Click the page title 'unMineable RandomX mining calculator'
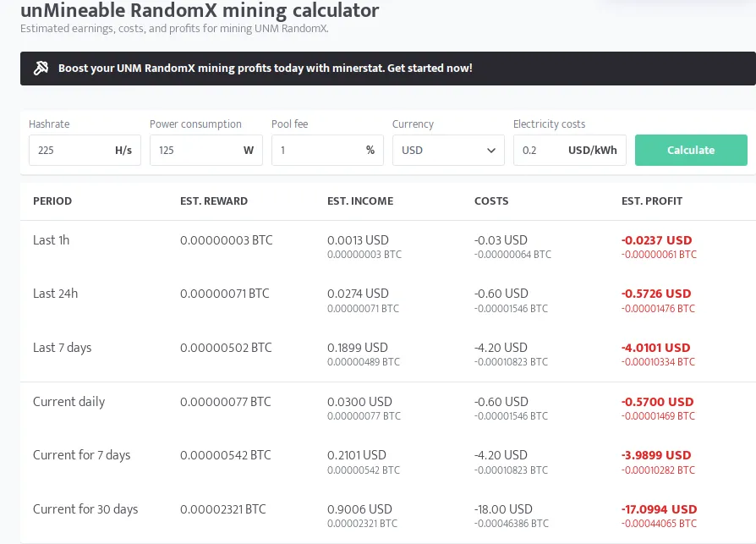The image size is (756, 544). point(200,11)
